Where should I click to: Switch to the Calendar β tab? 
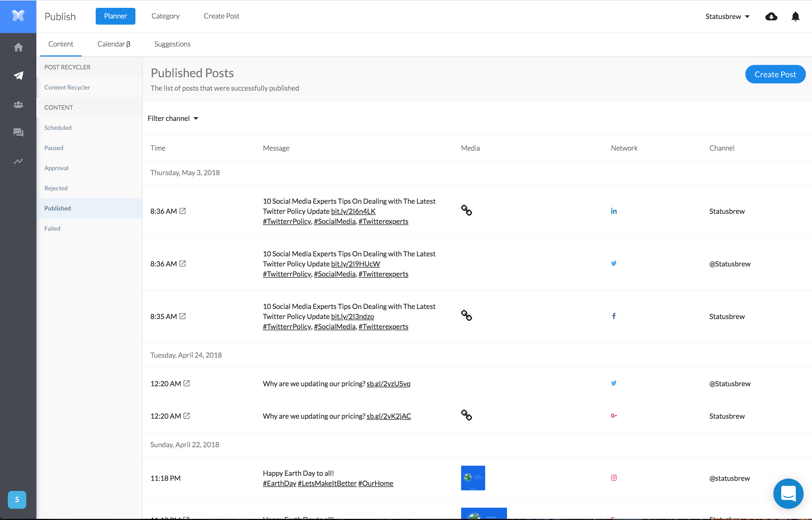tap(114, 44)
